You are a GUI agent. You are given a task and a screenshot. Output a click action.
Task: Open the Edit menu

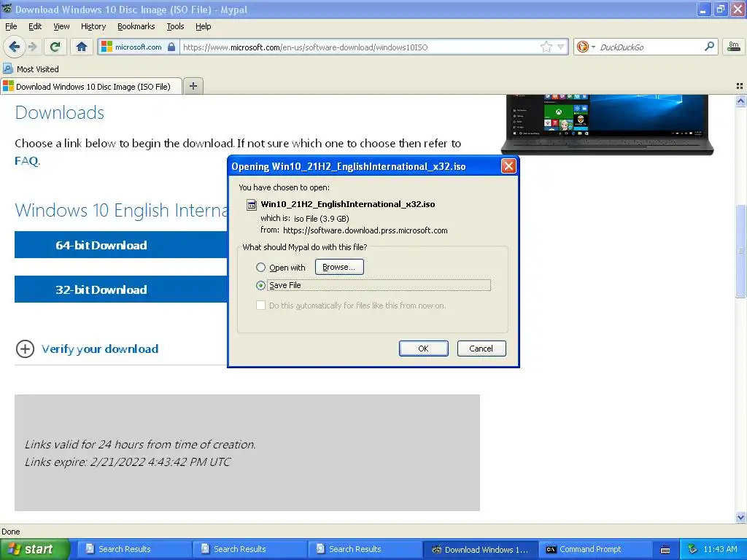click(35, 26)
